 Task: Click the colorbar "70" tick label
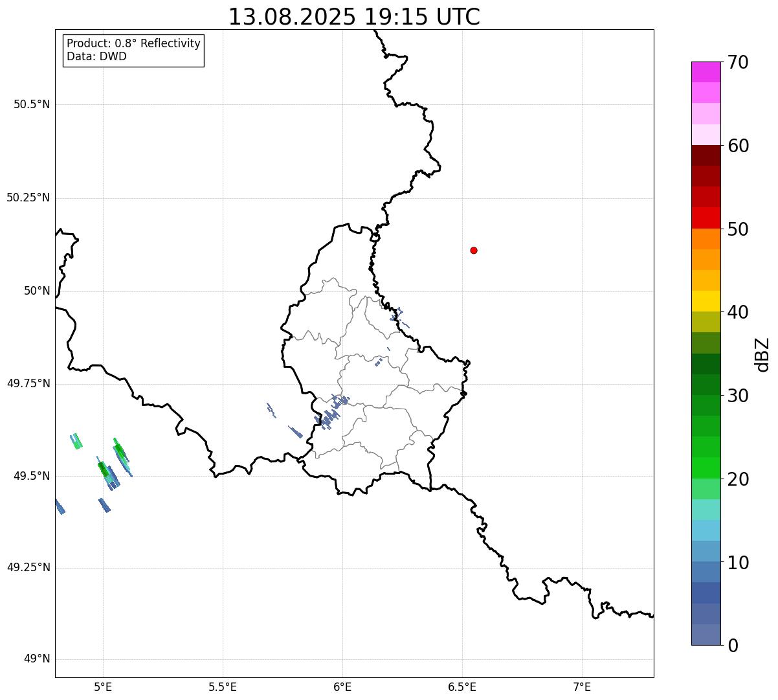pos(738,62)
